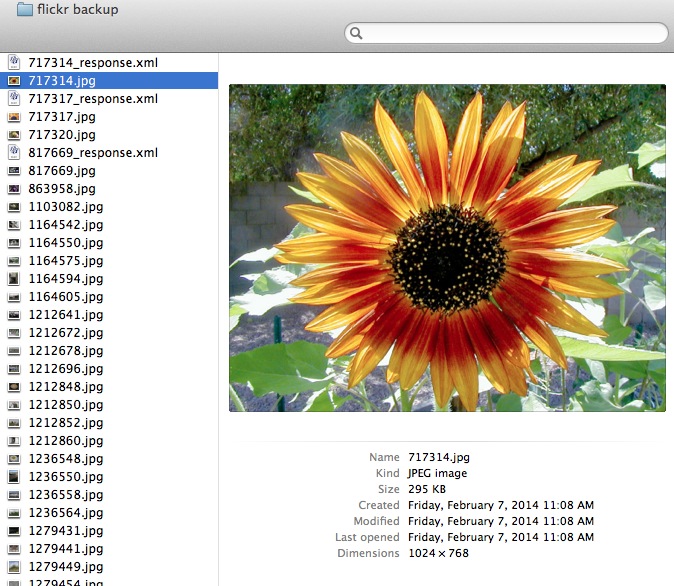Screen dimensions: 674x586
Task: Click the 717317.jpg thumbnail icon
Action: [14, 117]
